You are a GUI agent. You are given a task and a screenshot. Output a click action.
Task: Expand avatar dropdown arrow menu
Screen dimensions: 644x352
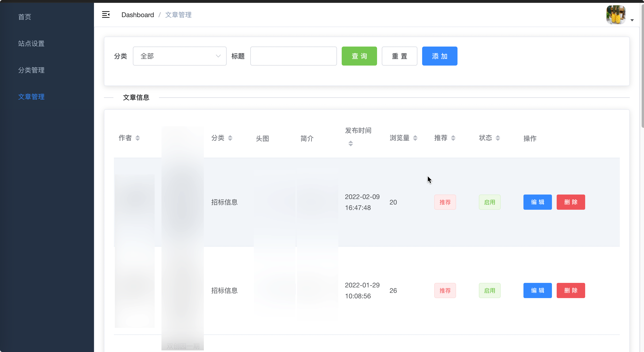[632, 20]
